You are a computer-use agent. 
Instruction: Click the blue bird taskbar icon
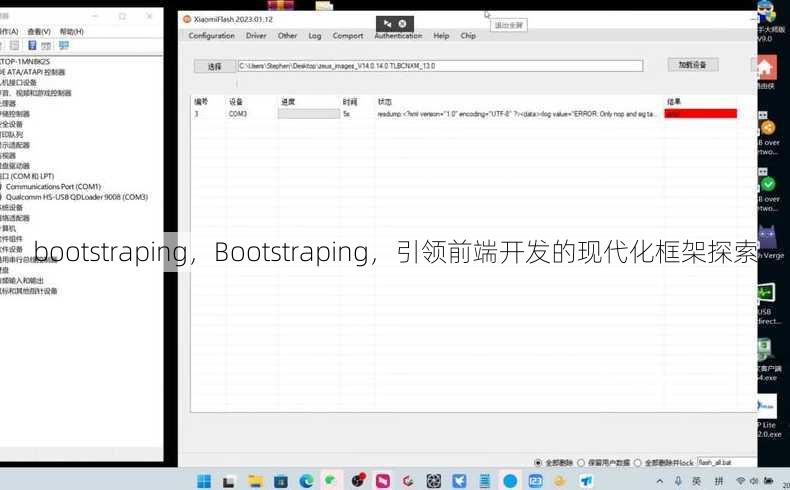coord(459,481)
